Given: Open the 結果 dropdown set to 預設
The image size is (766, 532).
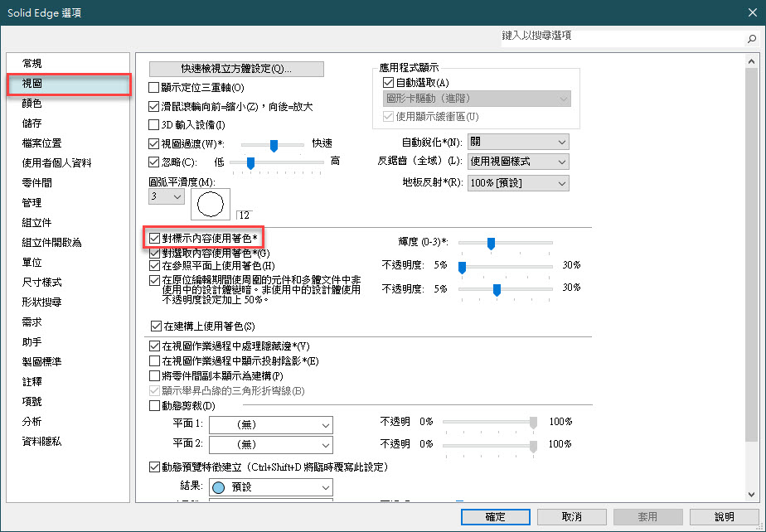Looking at the screenshot, I should click(x=271, y=487).
